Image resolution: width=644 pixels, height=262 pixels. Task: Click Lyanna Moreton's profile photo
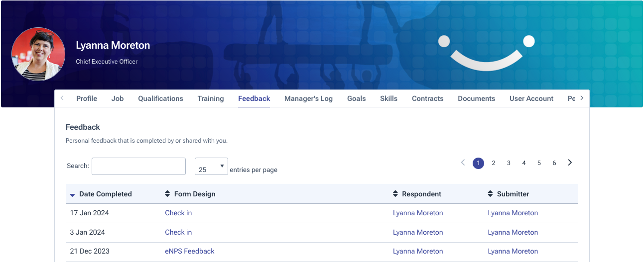[38, 54]
